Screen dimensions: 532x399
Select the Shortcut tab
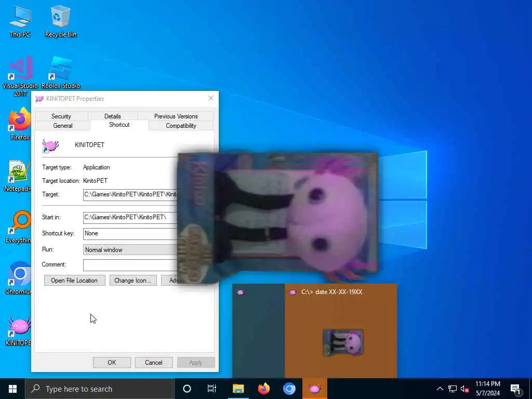[x=119, y=125]
